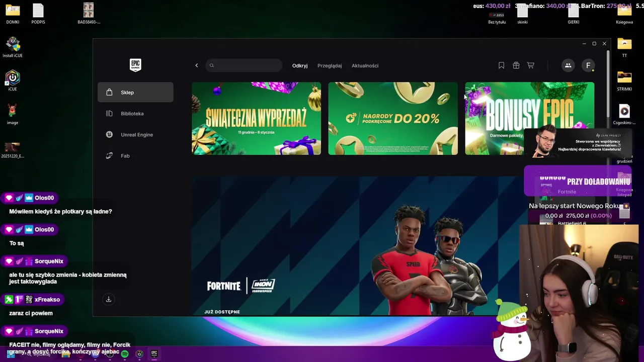Click the shopping bag icon beside Sklep
Viewport: 644px width, 362px height.
coord(109,93)
